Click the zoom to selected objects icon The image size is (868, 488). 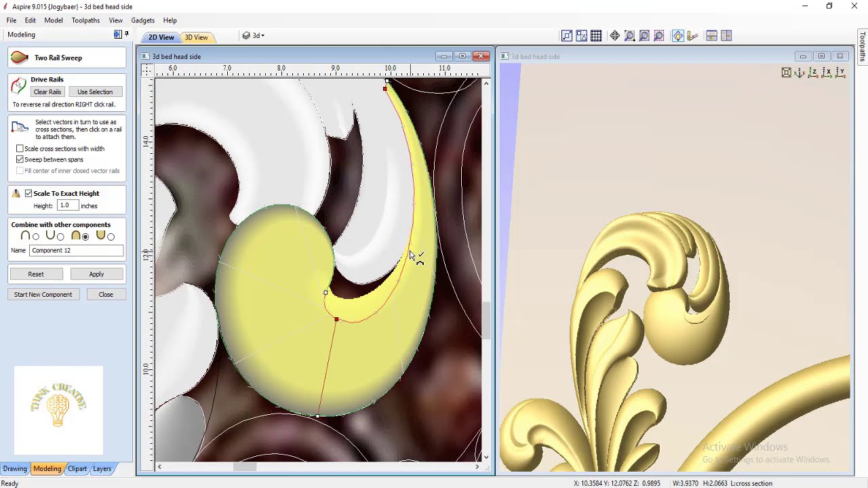658,36
